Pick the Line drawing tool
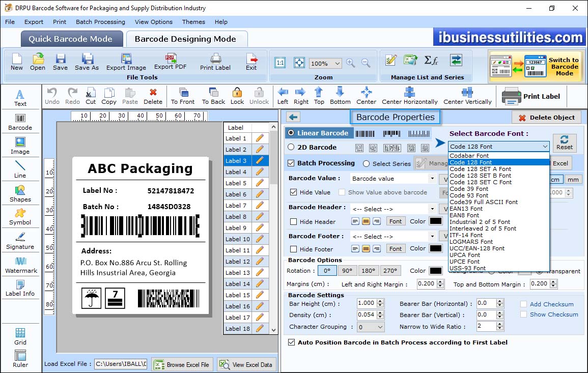 [20, 170]
